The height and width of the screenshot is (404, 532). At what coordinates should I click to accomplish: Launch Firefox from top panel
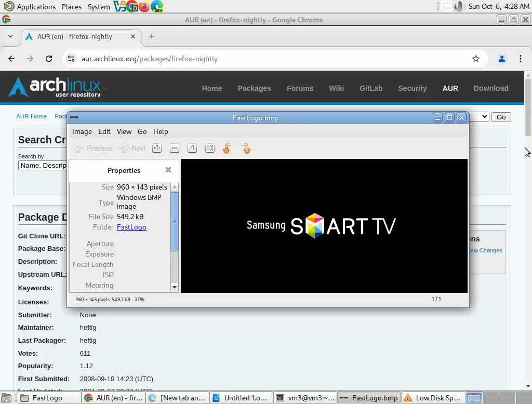click(144, 6)
